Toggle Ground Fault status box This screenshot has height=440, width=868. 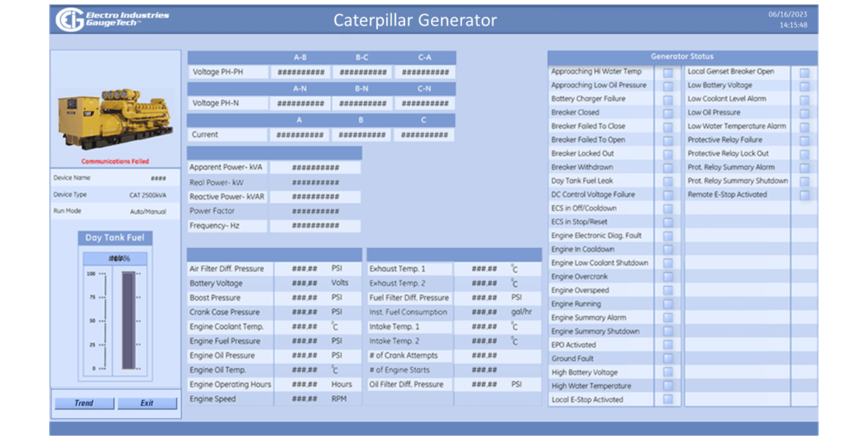668,359
